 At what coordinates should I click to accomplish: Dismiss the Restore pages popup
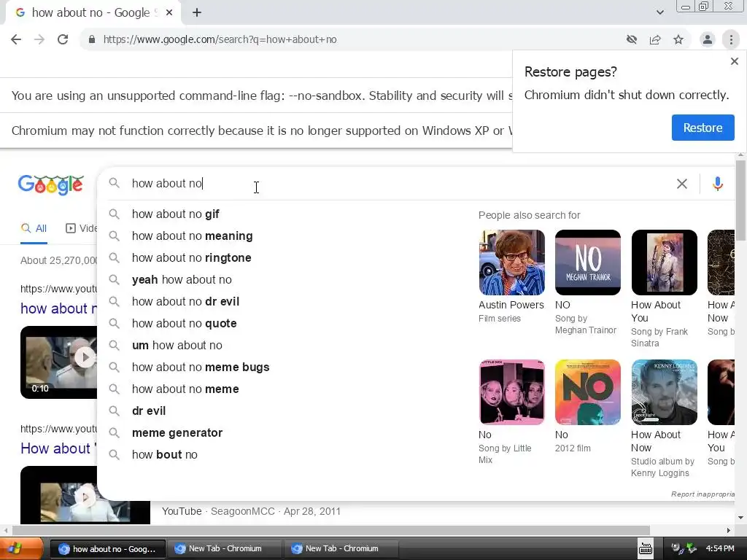tap(735, 61)
